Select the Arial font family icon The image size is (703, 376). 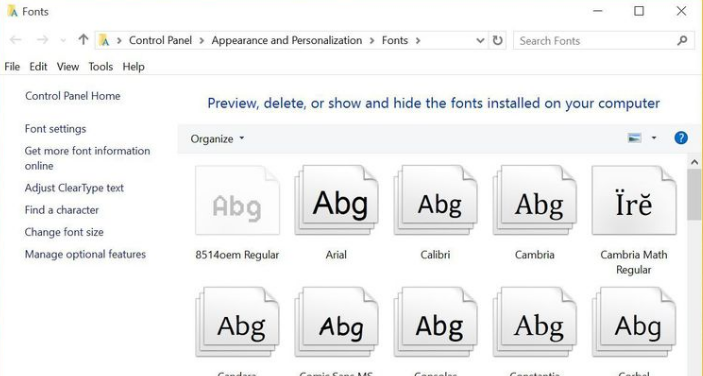coord(336,200)
